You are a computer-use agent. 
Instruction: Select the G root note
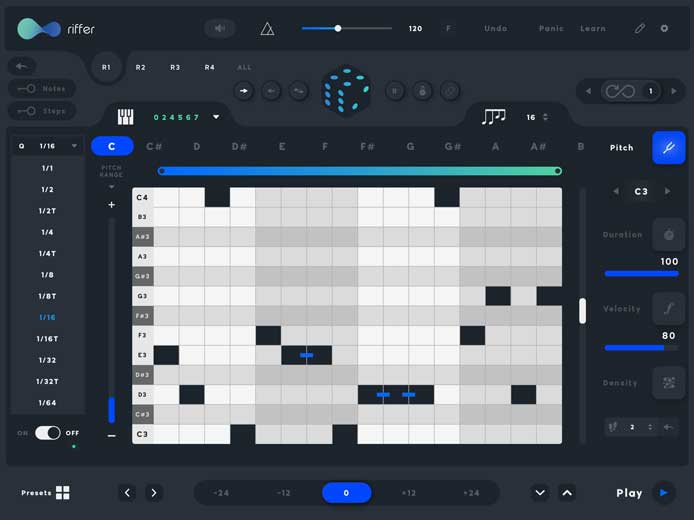pyautogui.click(x=410, y=146)
